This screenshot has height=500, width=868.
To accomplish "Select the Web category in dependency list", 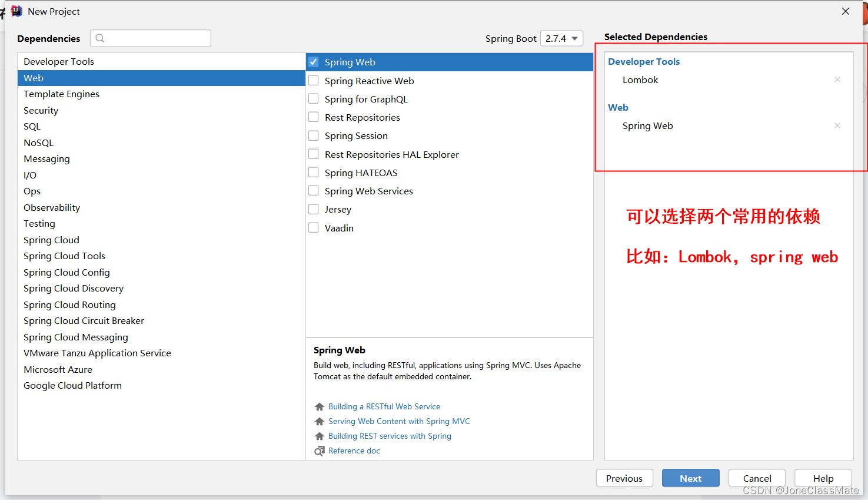I will click(x=161, y=78).
